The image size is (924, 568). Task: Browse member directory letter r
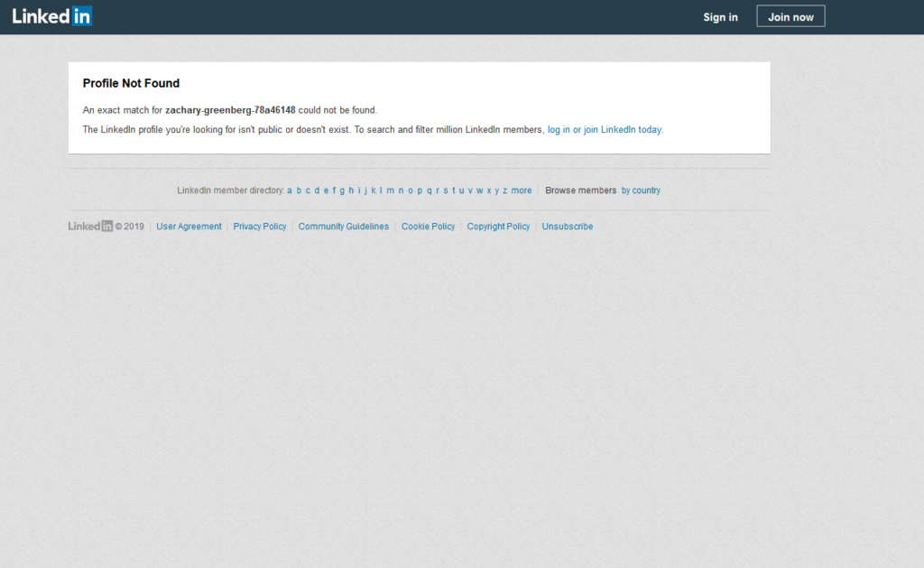438,191
